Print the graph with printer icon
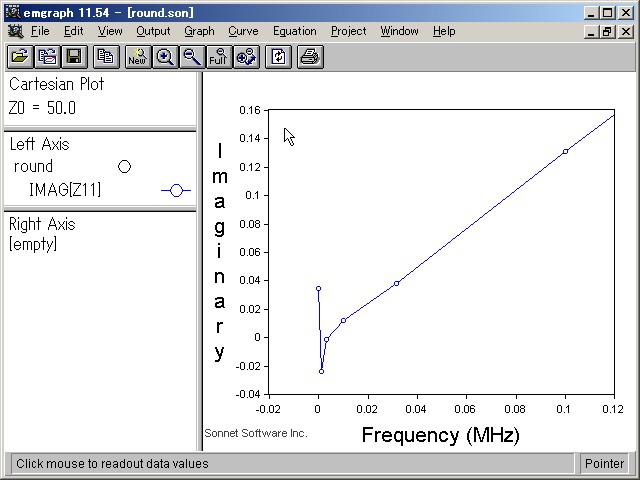 310,57
